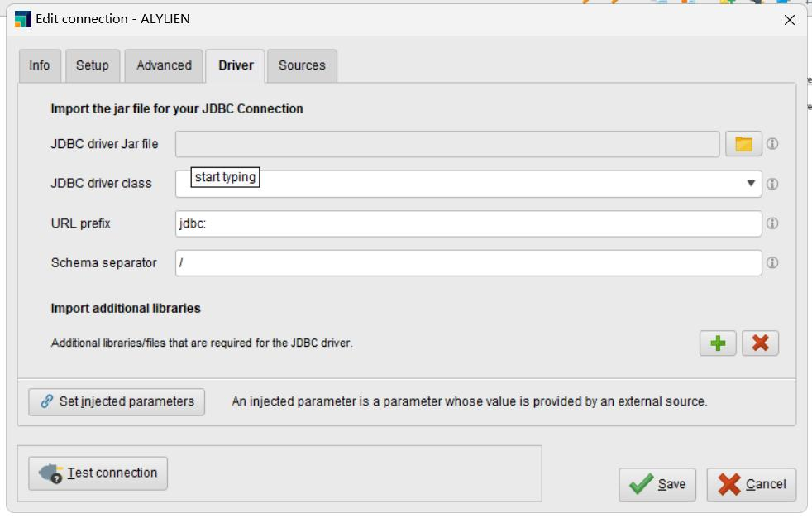This screenshot has height=528, width=812.
Task: Click info icon beside JDBC driver Jar file
Action: (772, 144)
